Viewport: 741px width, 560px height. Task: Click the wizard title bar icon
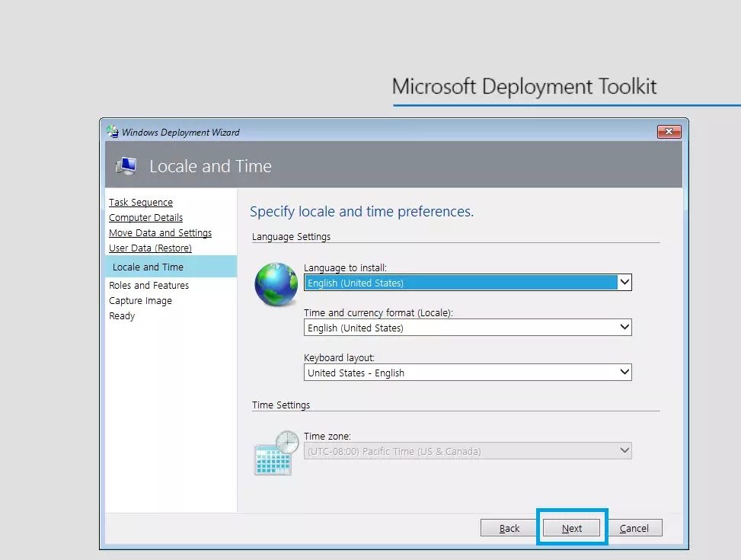[113, 132]
